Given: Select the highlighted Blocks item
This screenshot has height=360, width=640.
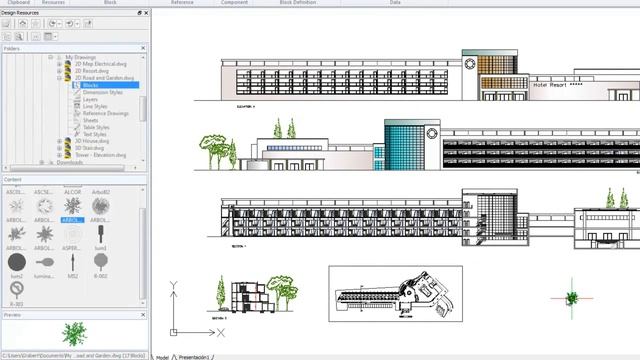Looking at the screenshot, I should (105, 85).
